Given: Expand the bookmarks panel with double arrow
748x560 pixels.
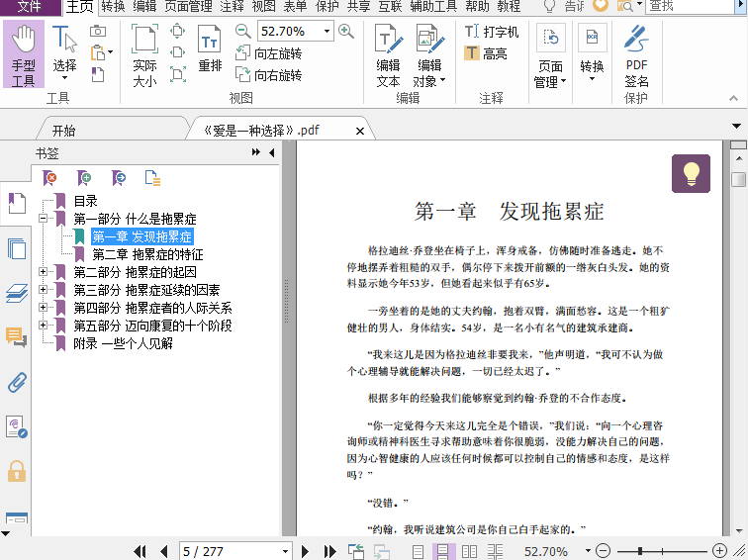Looking at the screenshot, I should click(256, 152).
